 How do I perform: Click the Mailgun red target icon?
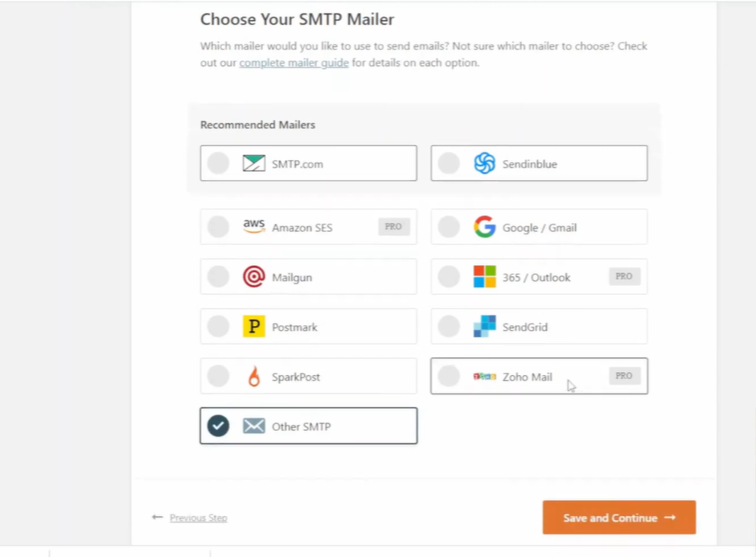(254, 277)
